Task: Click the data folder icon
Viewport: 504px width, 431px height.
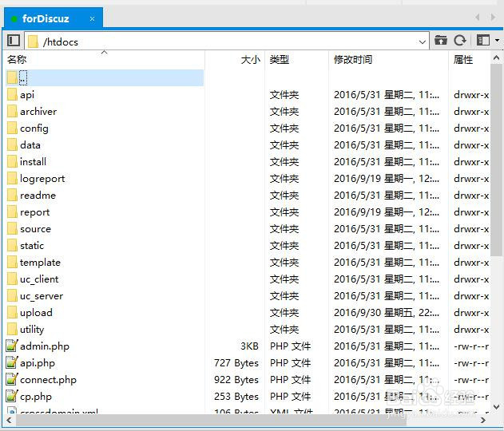Action: 12,144
